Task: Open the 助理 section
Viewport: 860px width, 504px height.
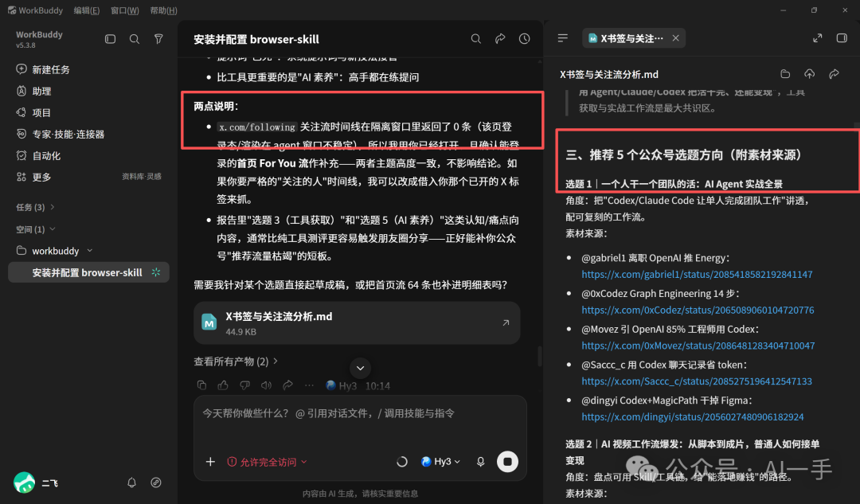Action: click(33, 91)
